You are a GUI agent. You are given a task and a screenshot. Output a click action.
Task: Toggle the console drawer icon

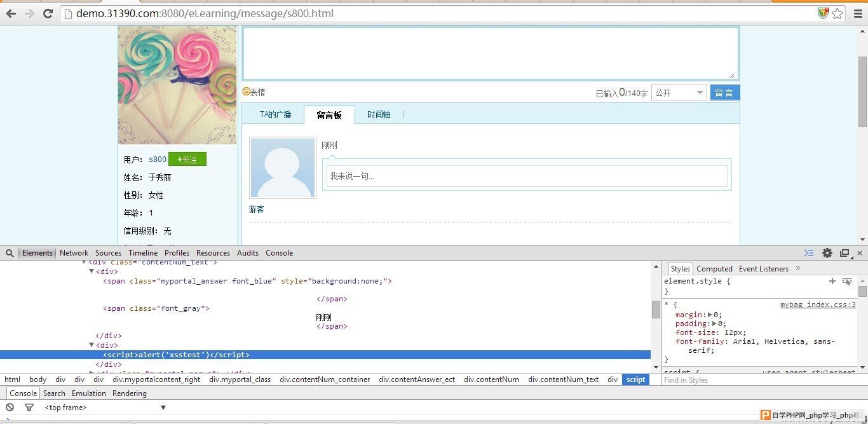(809, 253)
